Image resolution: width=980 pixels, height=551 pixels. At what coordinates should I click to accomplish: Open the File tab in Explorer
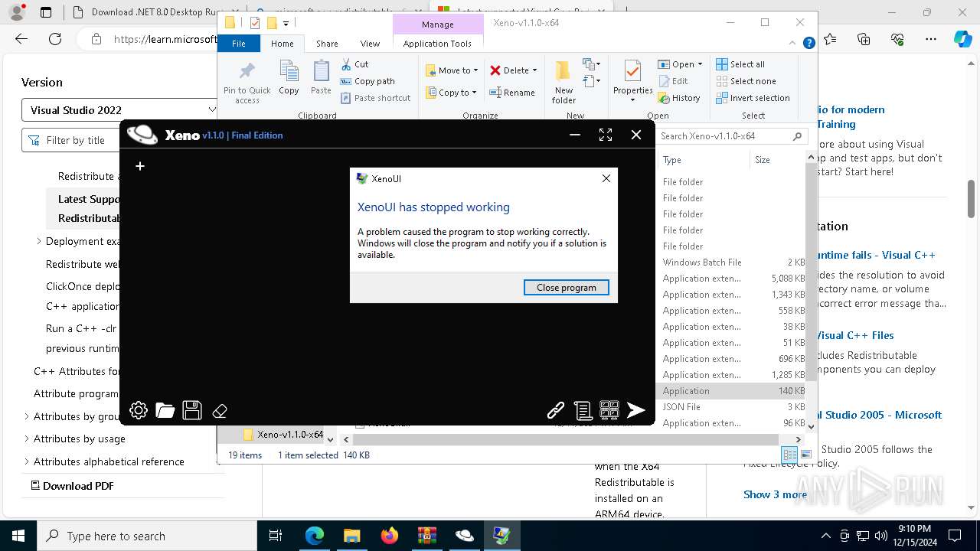click(239, 44)
